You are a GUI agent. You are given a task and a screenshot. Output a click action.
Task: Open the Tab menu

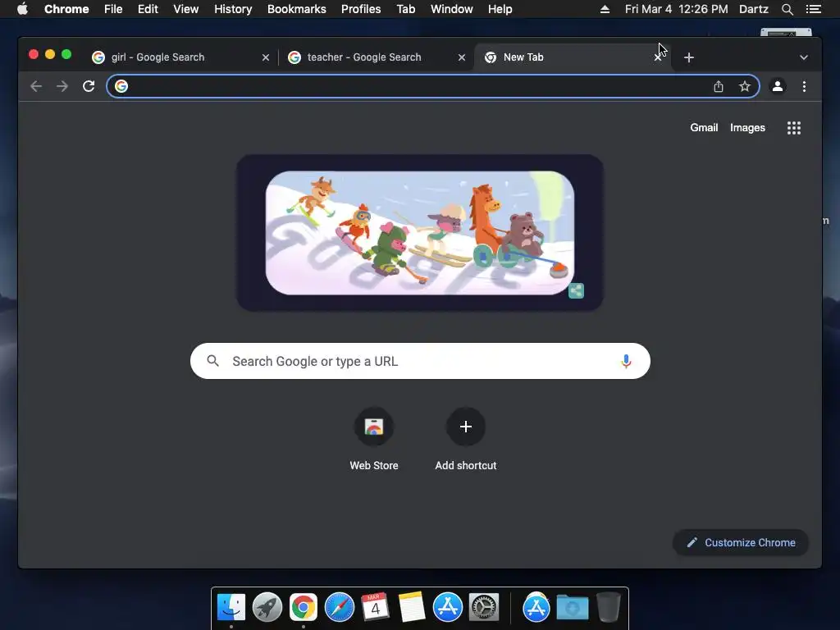tap(405, 9)
